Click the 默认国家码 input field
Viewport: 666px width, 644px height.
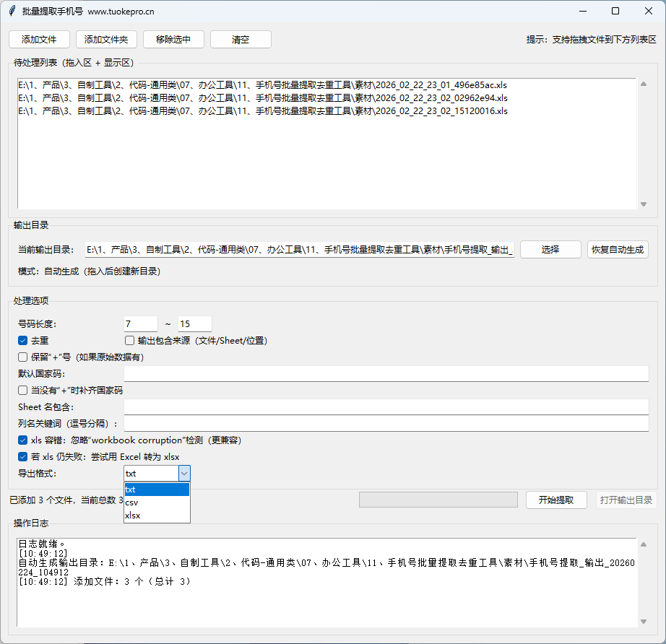[386, 373]
